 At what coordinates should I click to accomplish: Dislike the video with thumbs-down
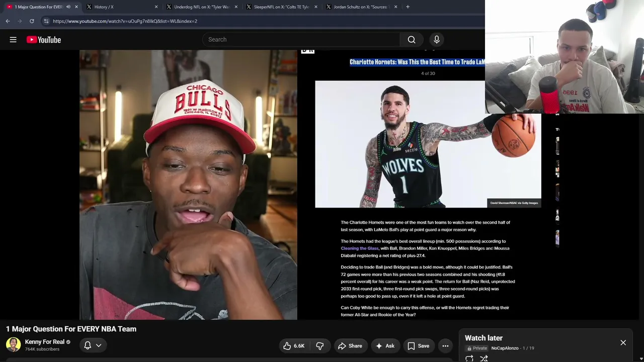click(x=320, y=346)
